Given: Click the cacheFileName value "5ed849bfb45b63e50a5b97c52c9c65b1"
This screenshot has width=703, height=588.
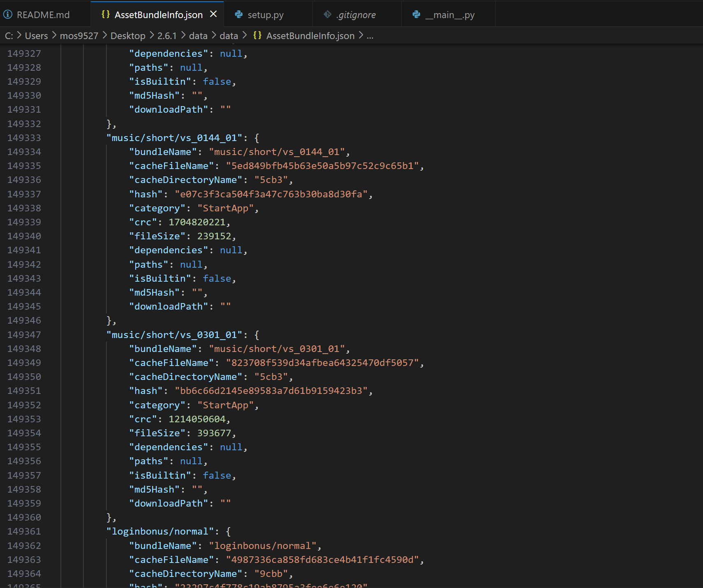Looking at the screenshot, I should pyautogui.click(x=322, y=166).
